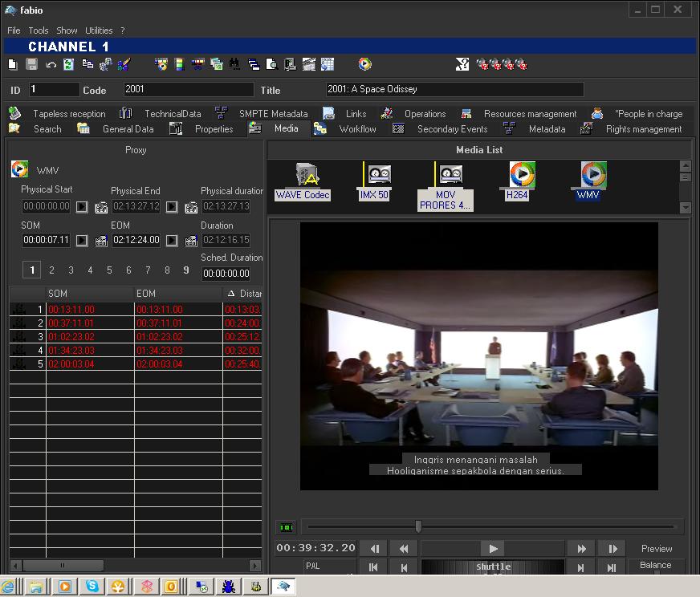The image size is (700, 597).
Task: Select the H264 media icon
Action: click(x=521, y=174)
